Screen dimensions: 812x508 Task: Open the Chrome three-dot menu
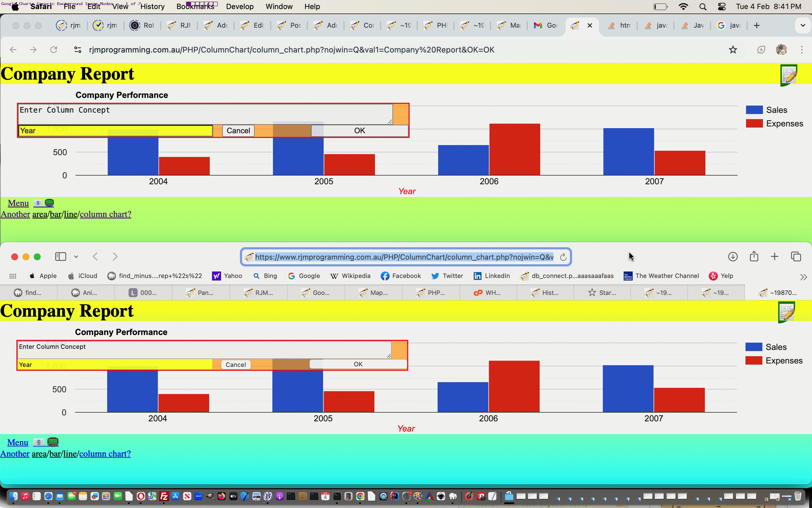point(802,50)
